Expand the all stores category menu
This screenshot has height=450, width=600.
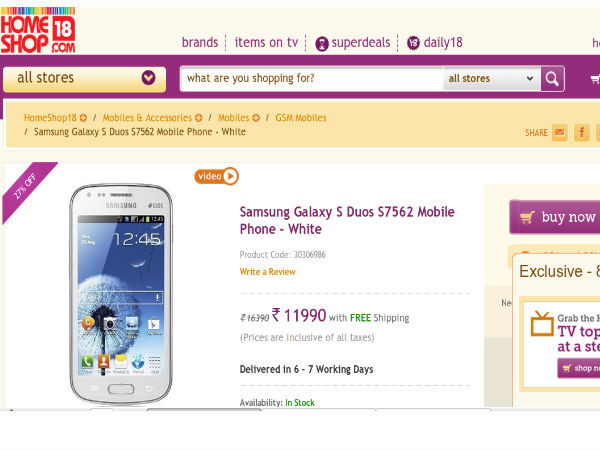coord(148,78)
